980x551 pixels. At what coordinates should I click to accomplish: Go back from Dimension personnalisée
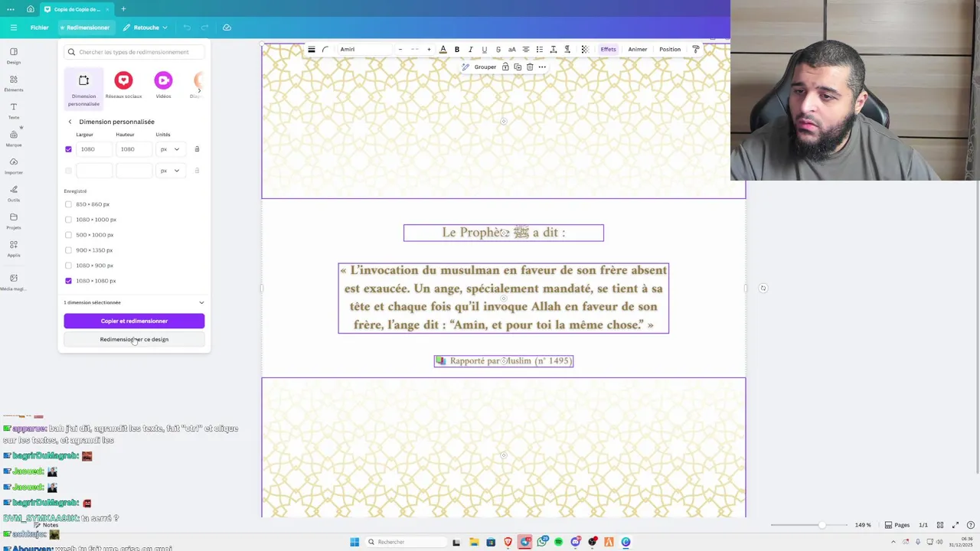(70, 122)
